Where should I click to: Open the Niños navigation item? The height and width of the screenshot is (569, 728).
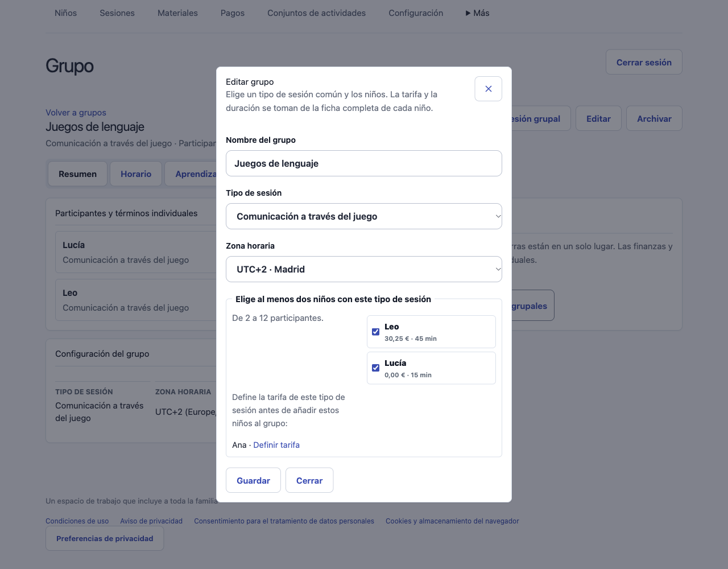click(66, 13)
